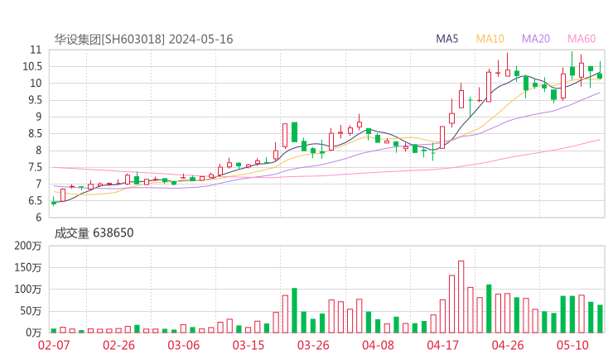
Task: Click the 05-10 date axis label
Action: [572, 345]
